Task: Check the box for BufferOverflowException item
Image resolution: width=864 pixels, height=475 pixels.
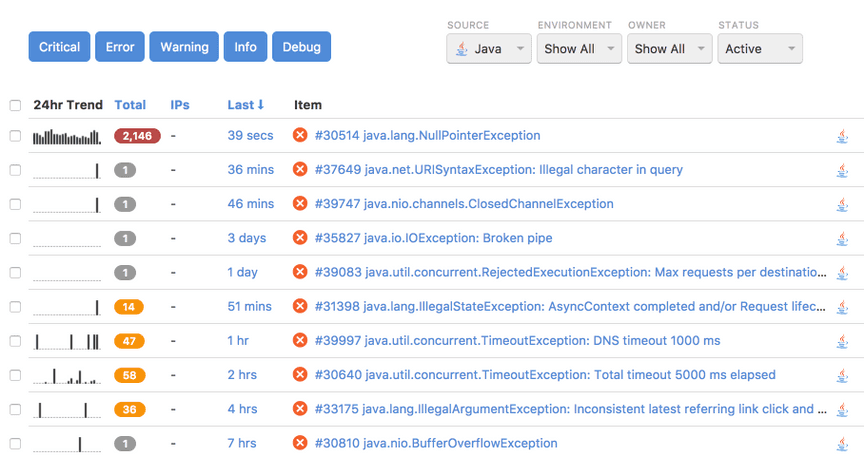Action: pos(15,444)
